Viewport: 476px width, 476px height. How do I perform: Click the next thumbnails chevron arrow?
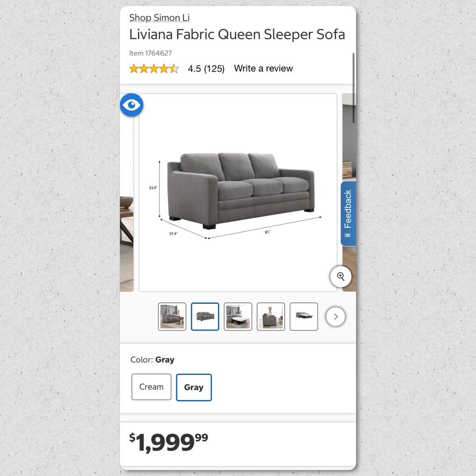click(336, 316)
